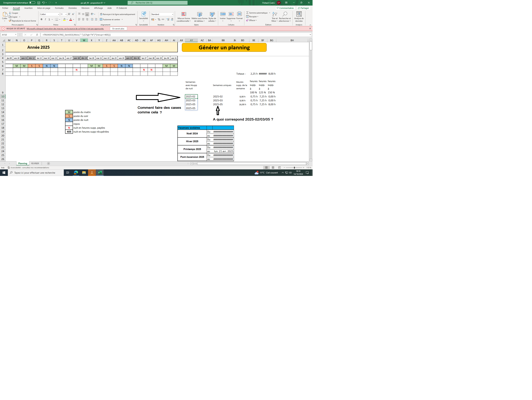Image resolution: width=532 pixels, height=400 pixels.
Task: Click the Générer un planning button
Action: [224, 47]
